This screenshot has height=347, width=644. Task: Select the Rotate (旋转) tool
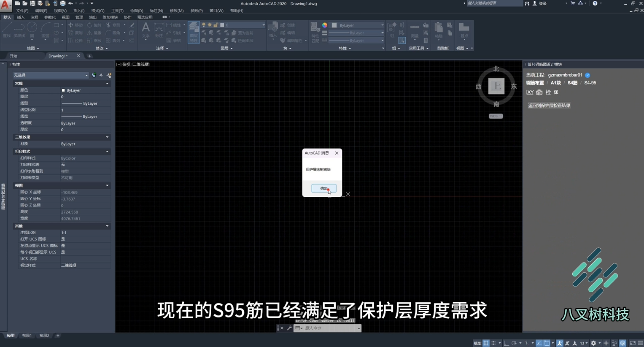coord(94,25)
